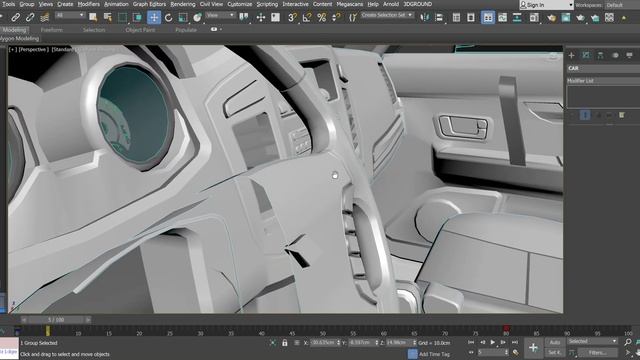Screen dimensions: 640x360
Task: Open the Create tab in command panel
Action: click(571, 56)
